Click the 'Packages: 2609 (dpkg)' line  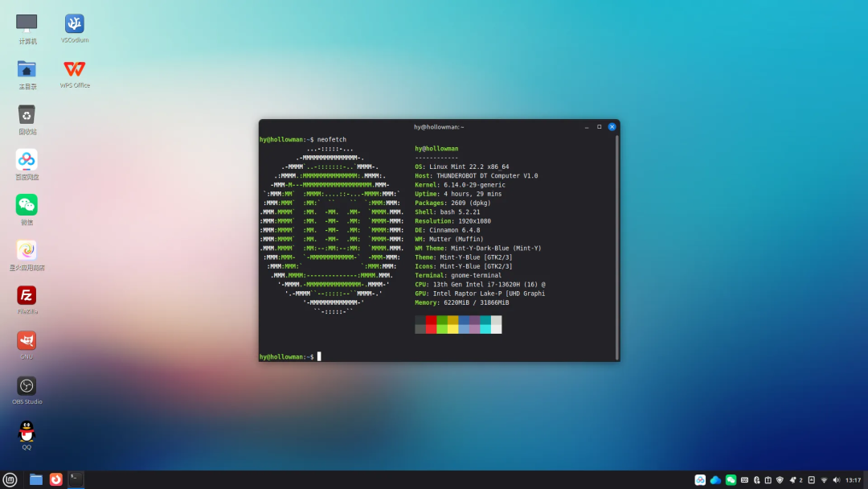452,203
